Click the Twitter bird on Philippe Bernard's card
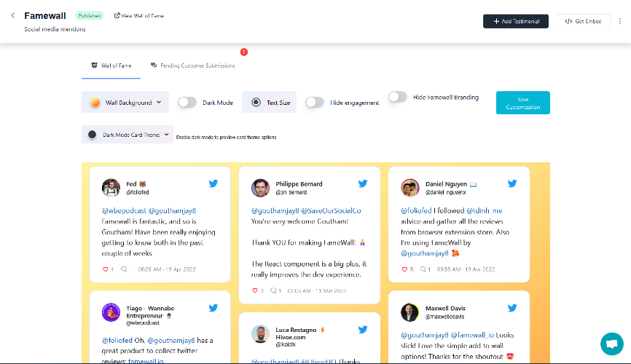The width and height of the screenshot is (631, 364). (363, 183)
